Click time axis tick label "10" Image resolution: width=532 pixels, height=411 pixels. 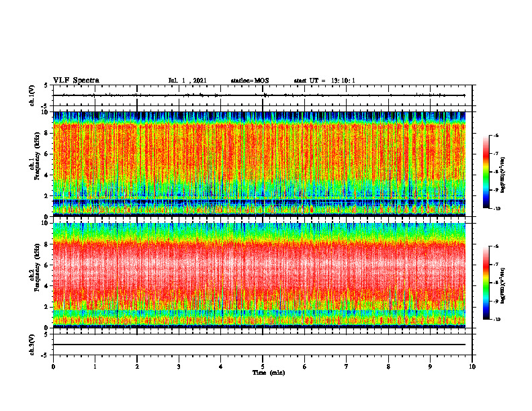(x=472, y=367)
